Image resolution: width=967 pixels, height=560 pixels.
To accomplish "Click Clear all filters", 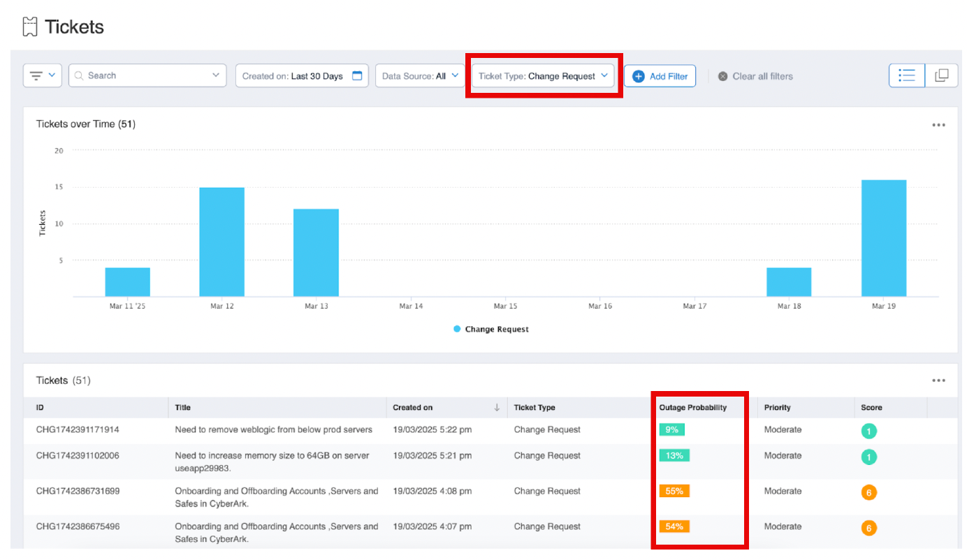I will pos(762,77).
